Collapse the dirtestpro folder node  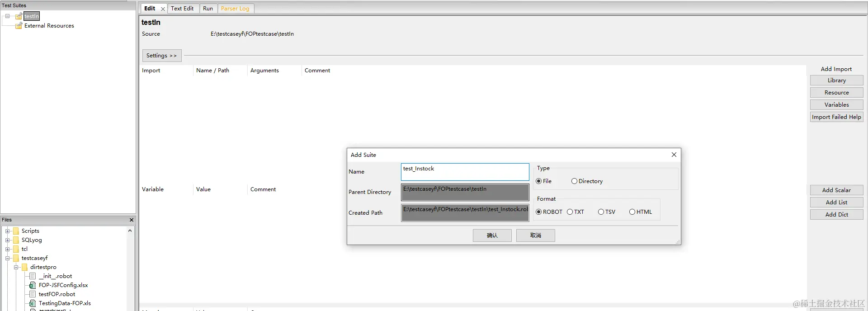(x=16, y=267)
